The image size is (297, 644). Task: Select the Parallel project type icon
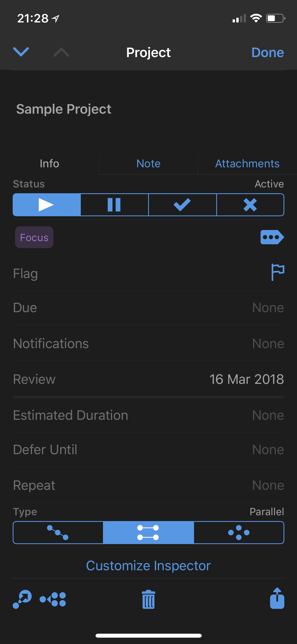[x=148, y=532]
